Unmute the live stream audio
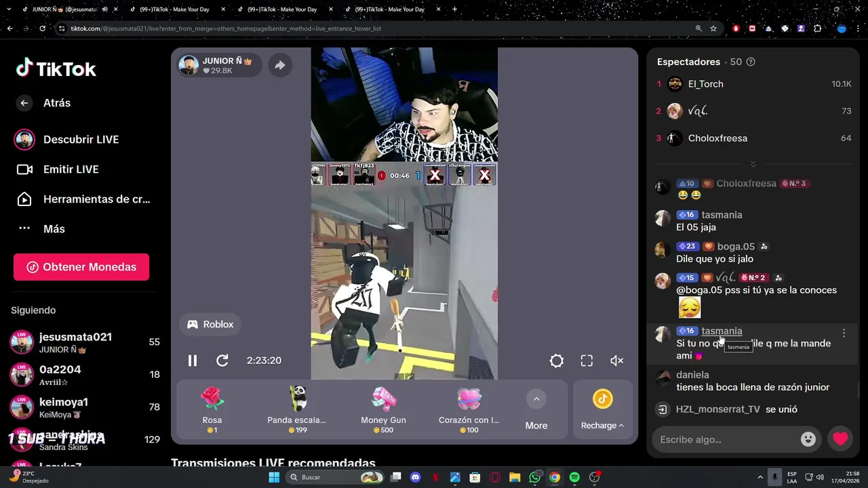The height and width of the screenshot is (488, 868). click(616, 361)
